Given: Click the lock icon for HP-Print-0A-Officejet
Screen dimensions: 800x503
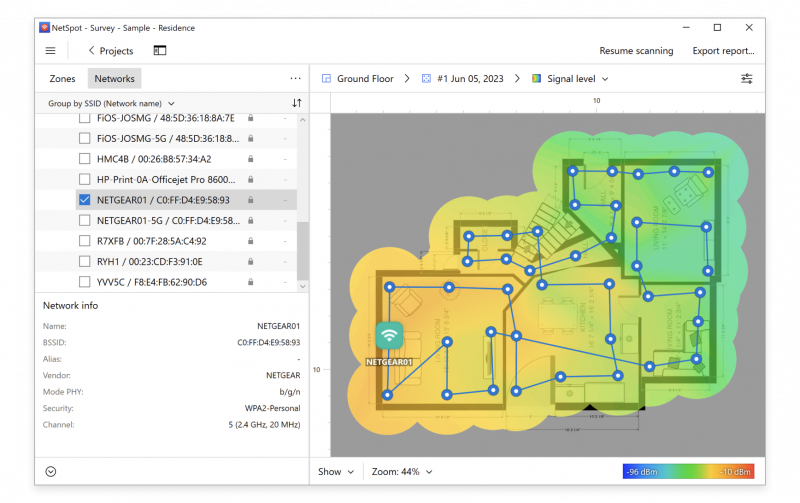Looking at the screenshot, I should click(x=251, y=179).
